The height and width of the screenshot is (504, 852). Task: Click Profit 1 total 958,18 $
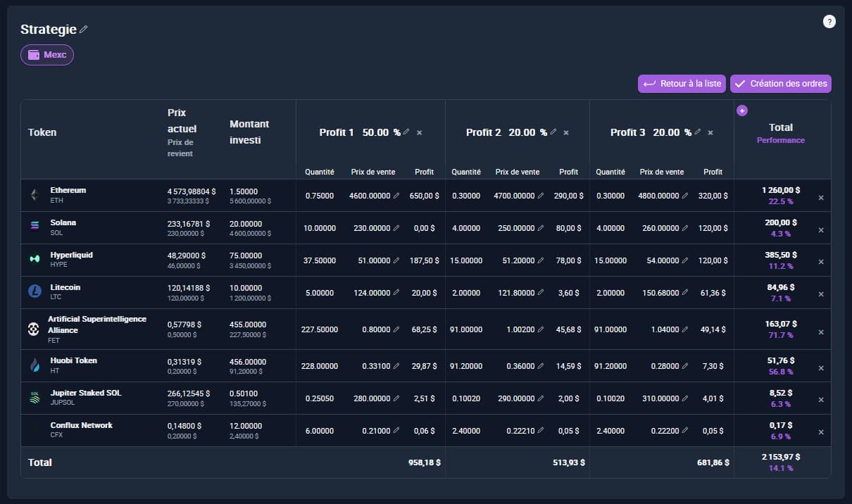coord(425,462)
